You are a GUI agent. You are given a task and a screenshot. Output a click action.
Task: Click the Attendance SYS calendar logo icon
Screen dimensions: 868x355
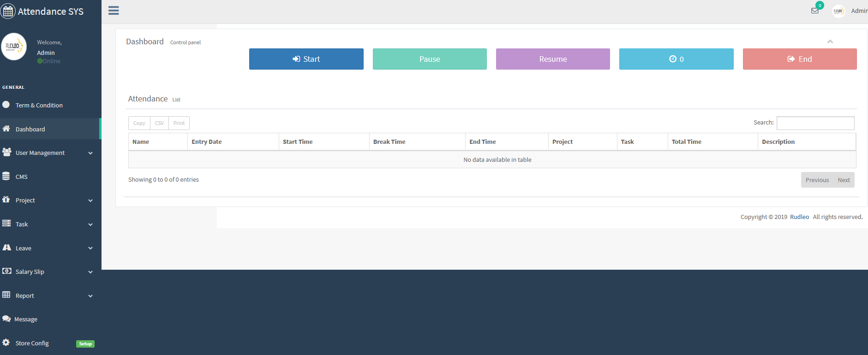coord(8,11)
